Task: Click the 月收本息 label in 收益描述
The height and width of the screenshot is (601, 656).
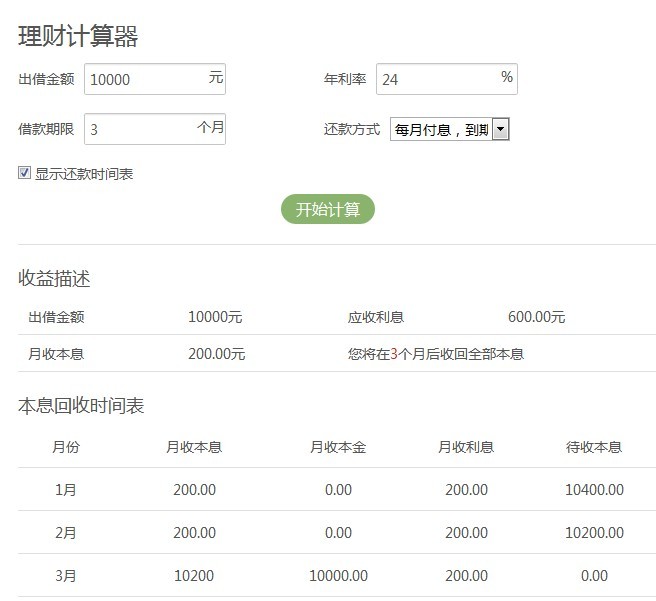Action: tap(56, 354)
